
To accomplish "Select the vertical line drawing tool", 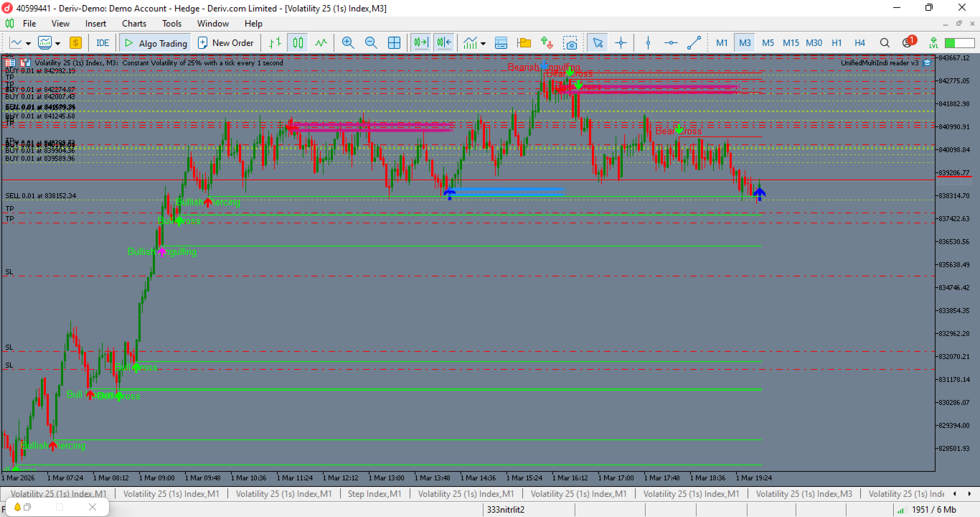I will coord(648,43).
